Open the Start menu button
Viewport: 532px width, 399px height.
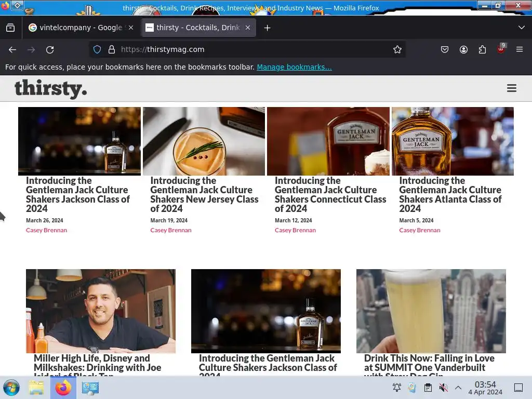[11, 388]
